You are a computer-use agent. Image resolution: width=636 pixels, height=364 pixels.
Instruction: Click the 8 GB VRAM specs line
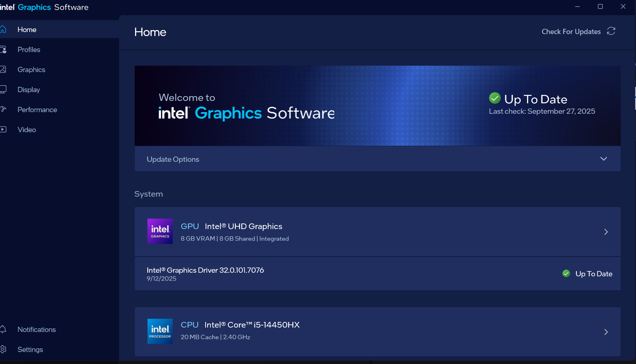[235, 239]
